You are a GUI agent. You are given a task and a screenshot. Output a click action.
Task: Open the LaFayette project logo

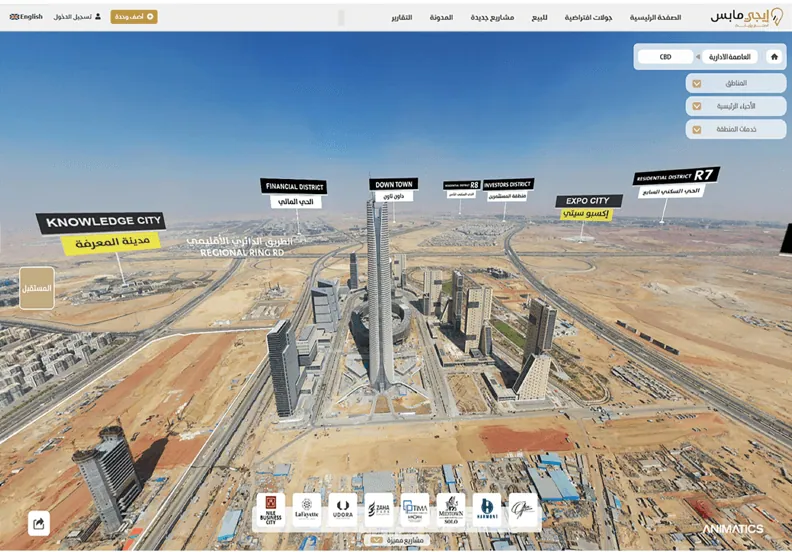tap(307, 510)
